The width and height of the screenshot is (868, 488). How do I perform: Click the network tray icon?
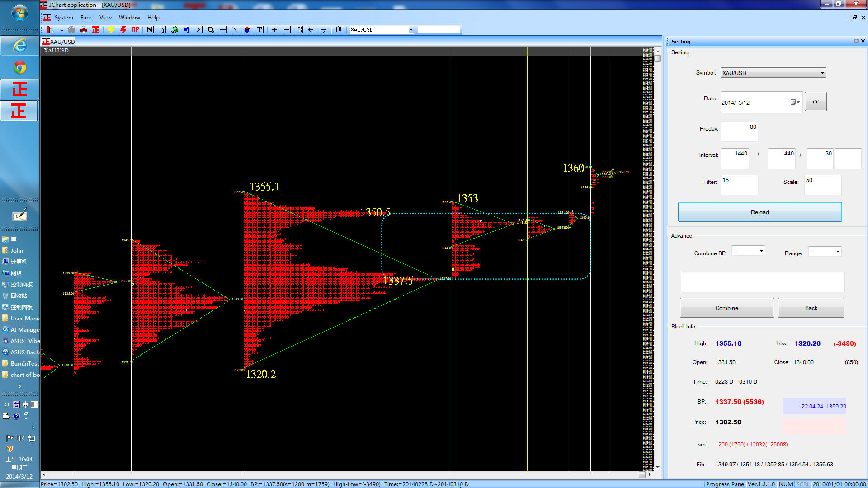32,438
